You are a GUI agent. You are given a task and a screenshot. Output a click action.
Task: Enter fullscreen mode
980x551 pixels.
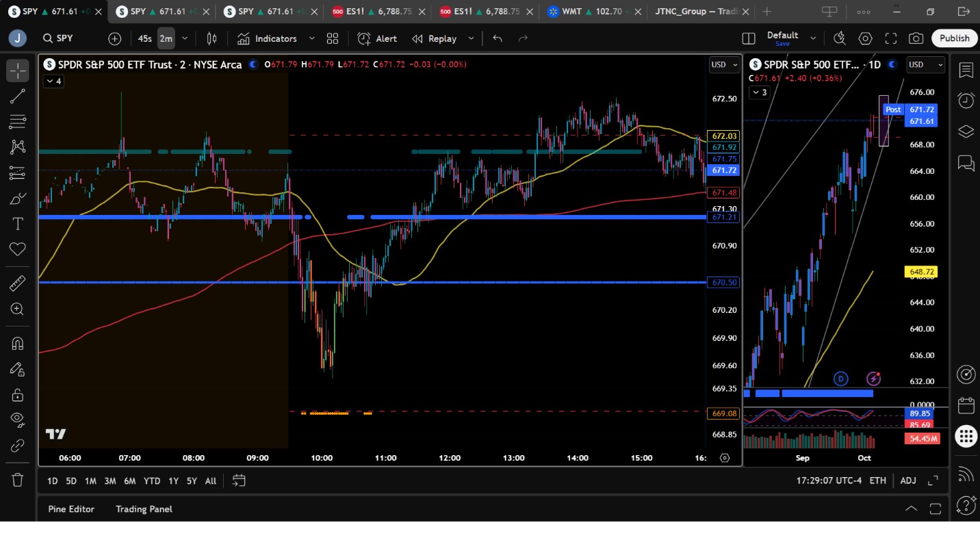[891, 39]
